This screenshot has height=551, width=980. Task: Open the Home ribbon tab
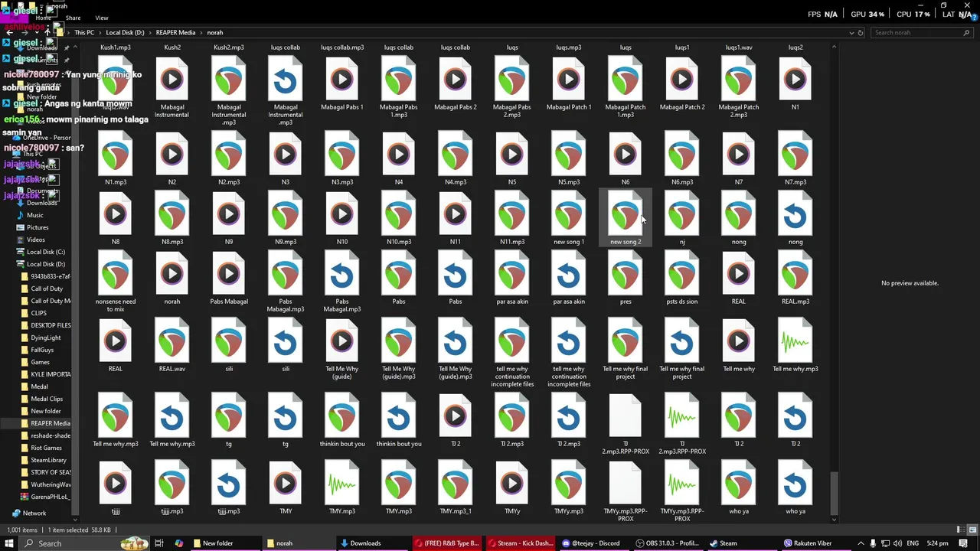(44, 18)
